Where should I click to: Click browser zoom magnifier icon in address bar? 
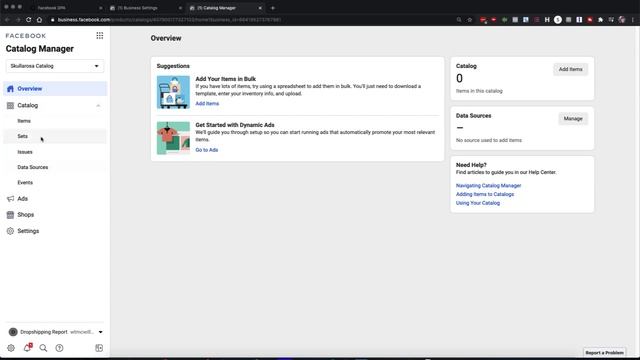459,20
